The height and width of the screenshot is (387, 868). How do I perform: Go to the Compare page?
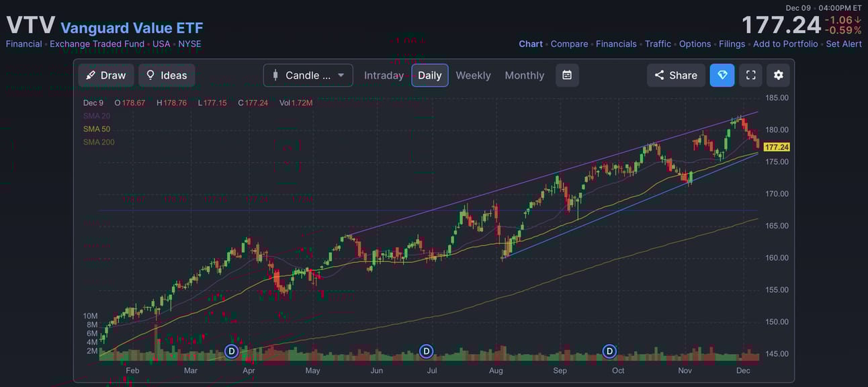569,44
